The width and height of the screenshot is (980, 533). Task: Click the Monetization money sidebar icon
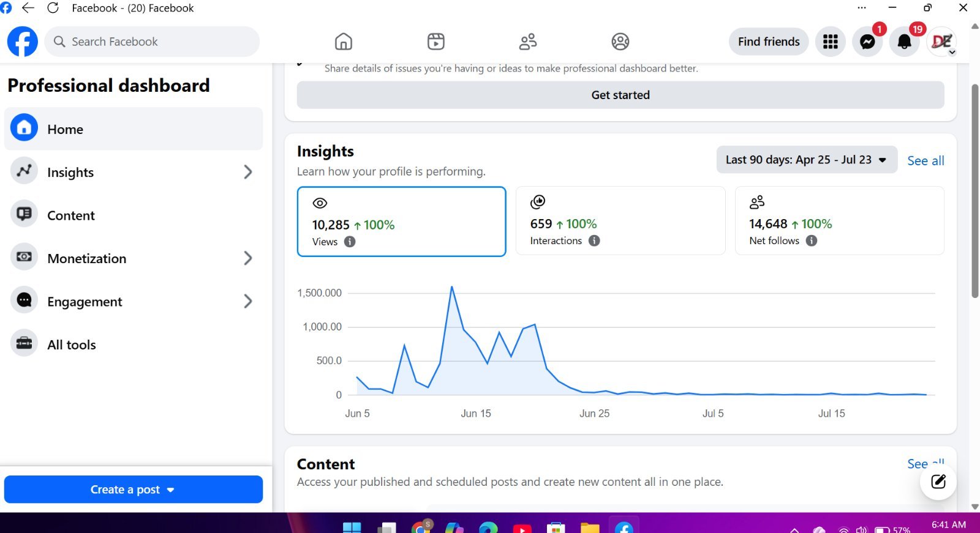[x=24, y=257]
